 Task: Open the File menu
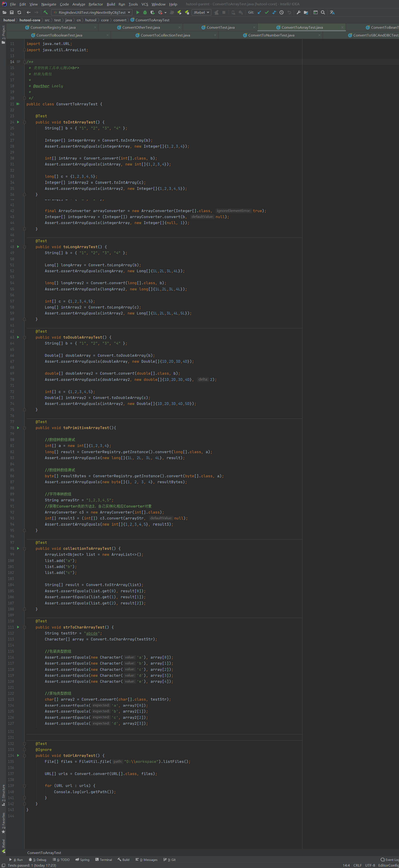tap(13, 4)
